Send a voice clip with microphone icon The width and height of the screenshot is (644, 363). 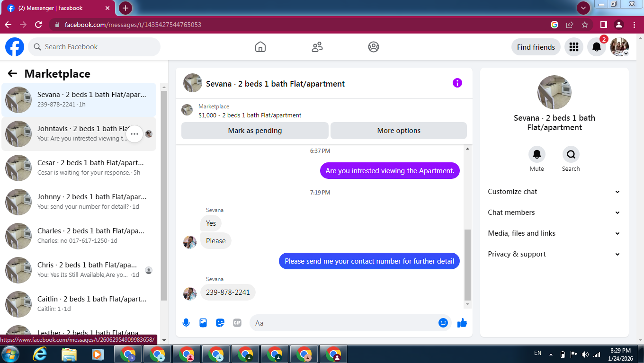click(186, 323)
